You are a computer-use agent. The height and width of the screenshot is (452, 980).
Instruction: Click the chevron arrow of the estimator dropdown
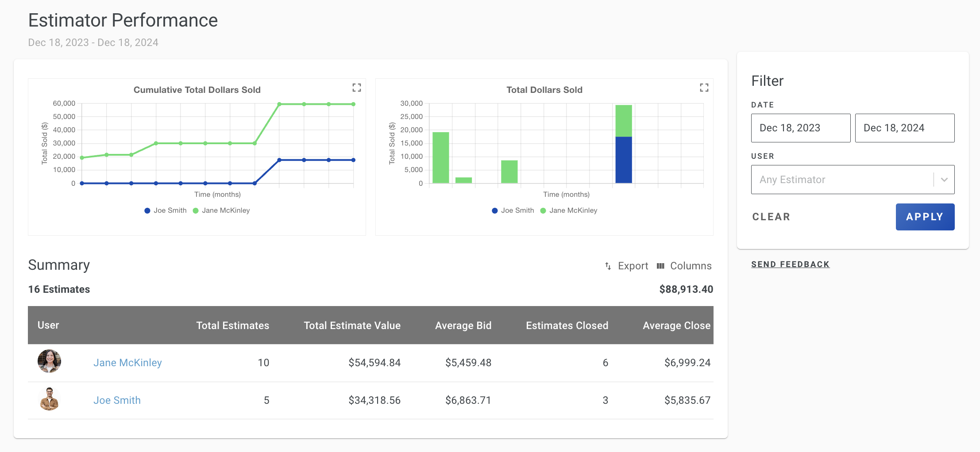coord(944,180)
